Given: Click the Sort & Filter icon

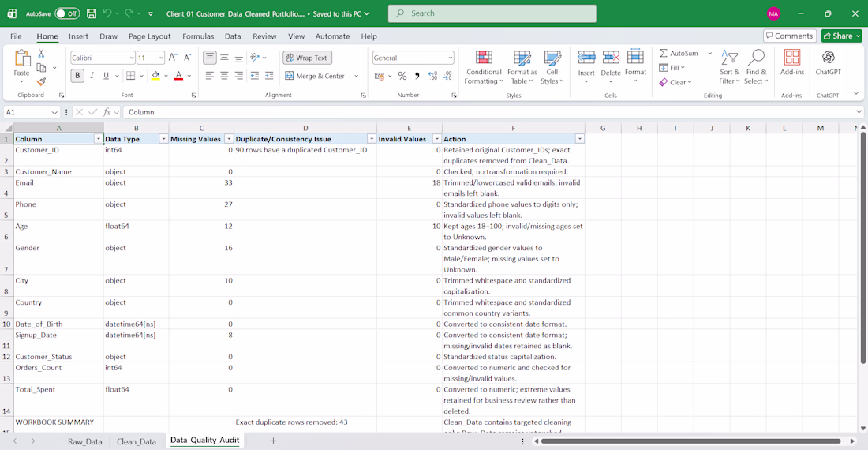Looking at the screenshot, I should 730,58.
